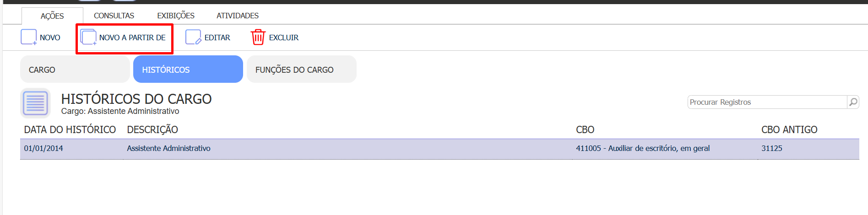Click the Históricos do Cargo list icon
Viewport: 868px width, 215px height.
pos(35,103)
